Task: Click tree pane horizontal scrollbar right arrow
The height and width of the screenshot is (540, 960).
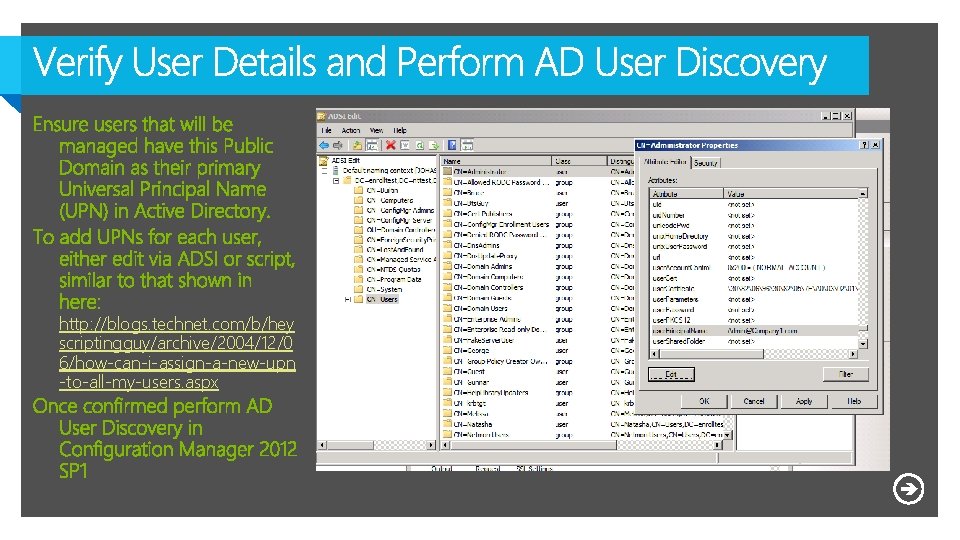Action: (432, 445)
